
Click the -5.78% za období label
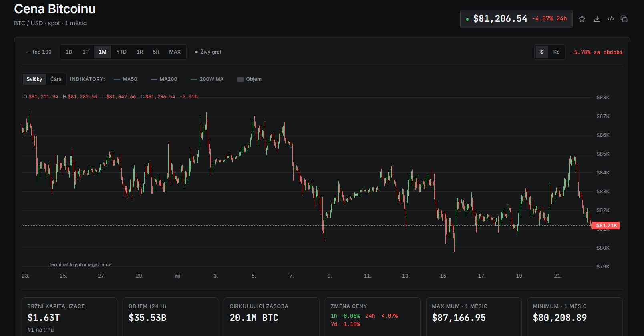[x=597, y=52]
